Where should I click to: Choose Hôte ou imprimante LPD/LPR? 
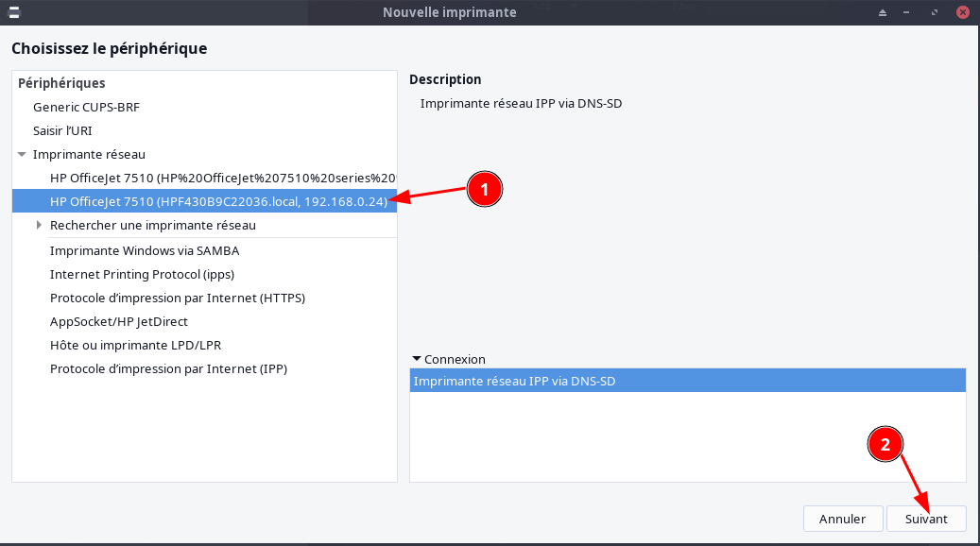(x=135, y=345)
